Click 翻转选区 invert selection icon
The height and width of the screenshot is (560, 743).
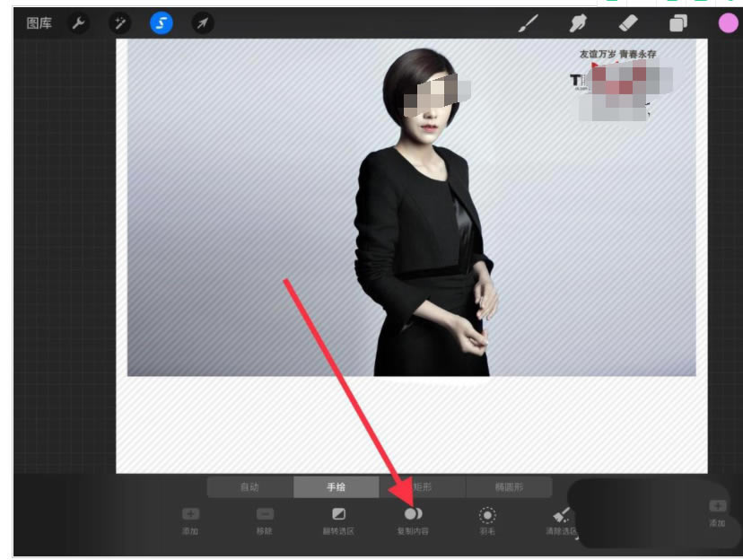tap(339, 514)
